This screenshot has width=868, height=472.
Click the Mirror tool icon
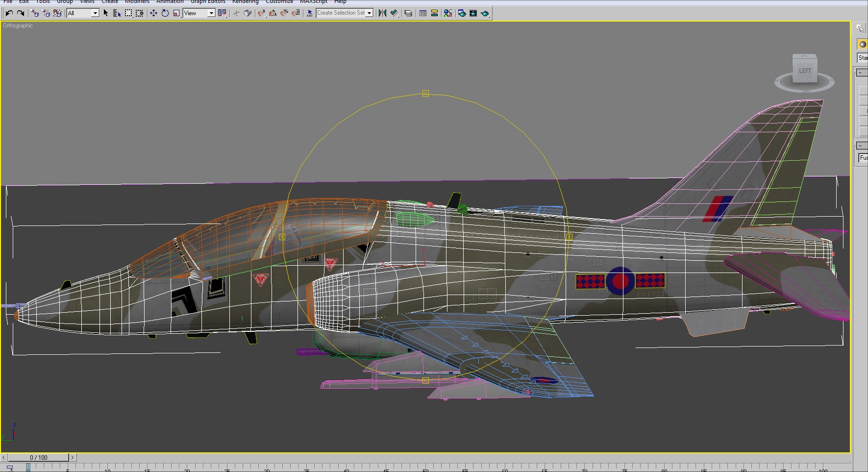click(x=382, y=13)
